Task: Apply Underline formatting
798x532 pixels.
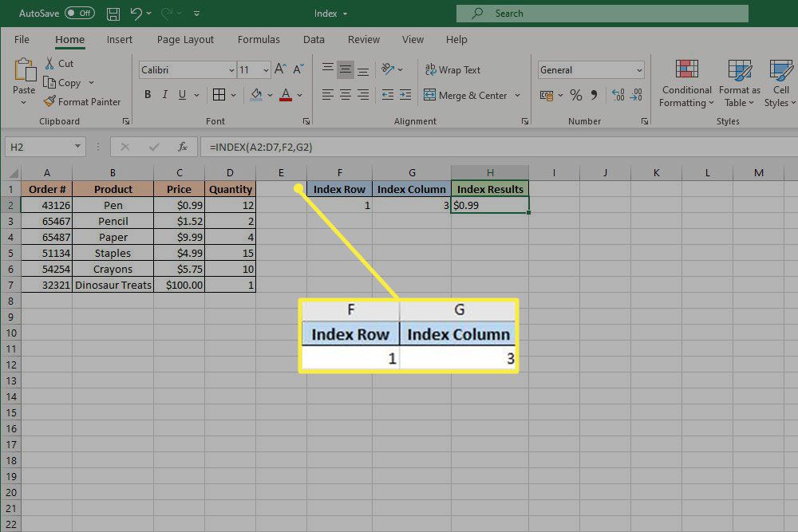Action: [182, 95]
